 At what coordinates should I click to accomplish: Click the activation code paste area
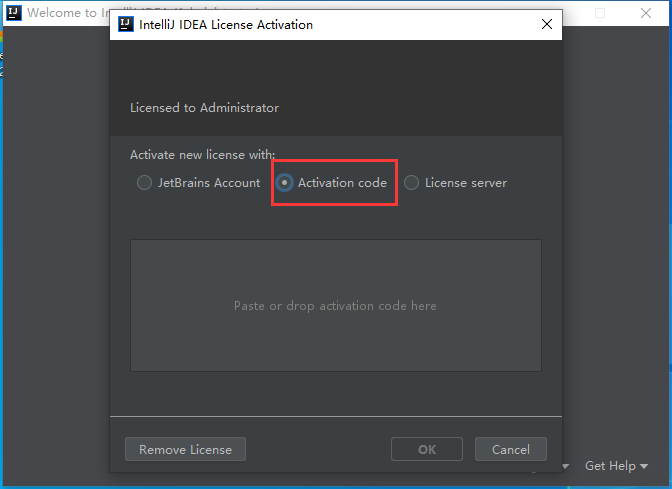[336, 306]
